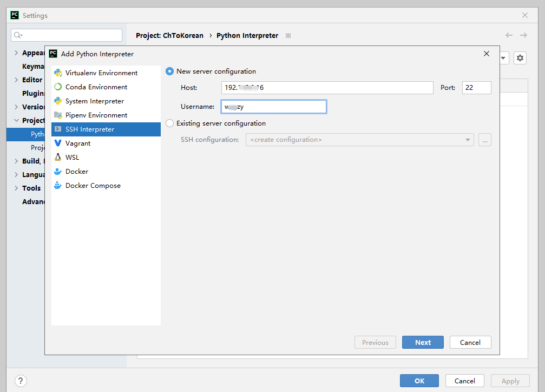
Task: Expand the Languages settings node
Action: tap(16, 174)
